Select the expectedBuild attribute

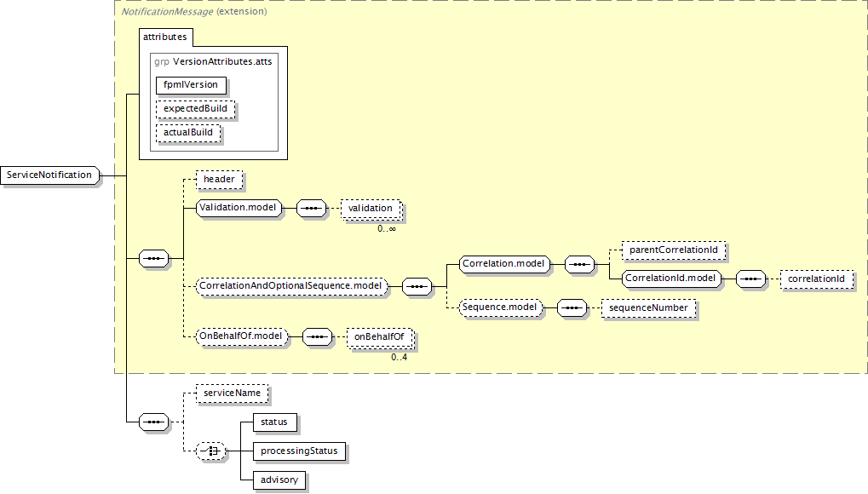pos(195,108)
